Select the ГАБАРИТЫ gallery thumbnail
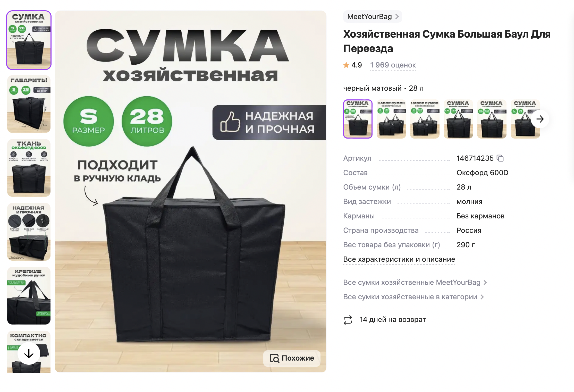 (29, 104)
